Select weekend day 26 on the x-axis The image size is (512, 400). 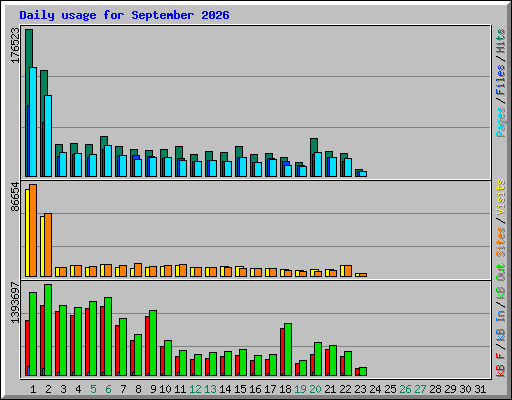[405, 389]
